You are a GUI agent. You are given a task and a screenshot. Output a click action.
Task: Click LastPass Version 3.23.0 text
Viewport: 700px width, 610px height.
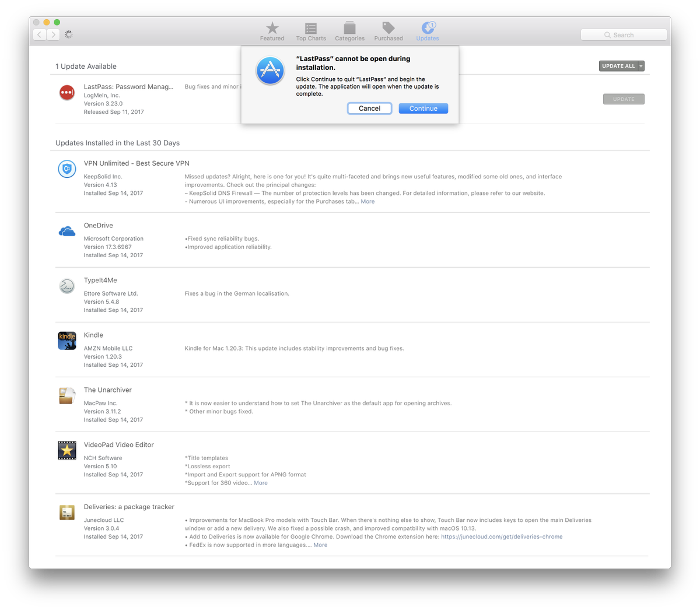coord(103,103)
